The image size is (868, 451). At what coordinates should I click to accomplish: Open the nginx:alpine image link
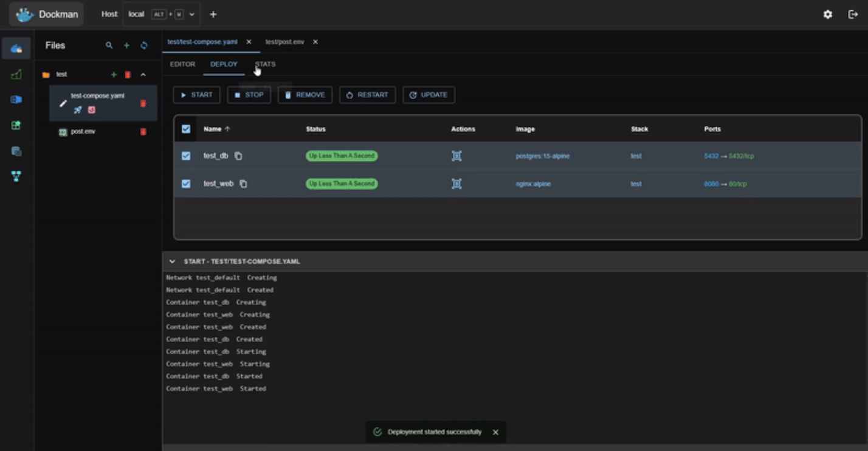[534, 184]
